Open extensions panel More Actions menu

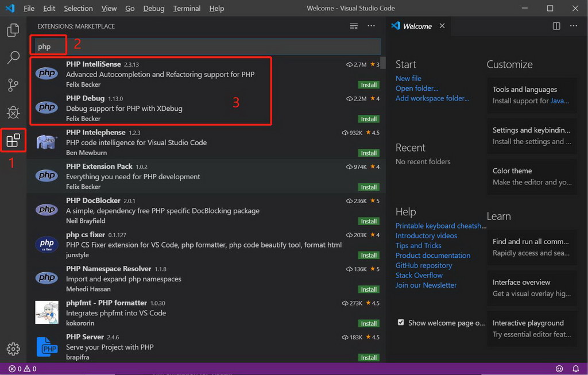point(372,26)
